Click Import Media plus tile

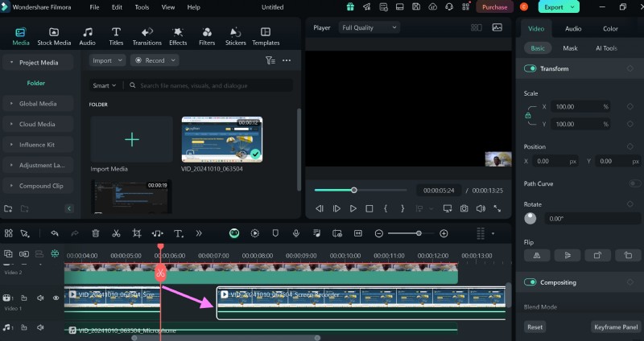pyautogui.click(x=131, y=139)
